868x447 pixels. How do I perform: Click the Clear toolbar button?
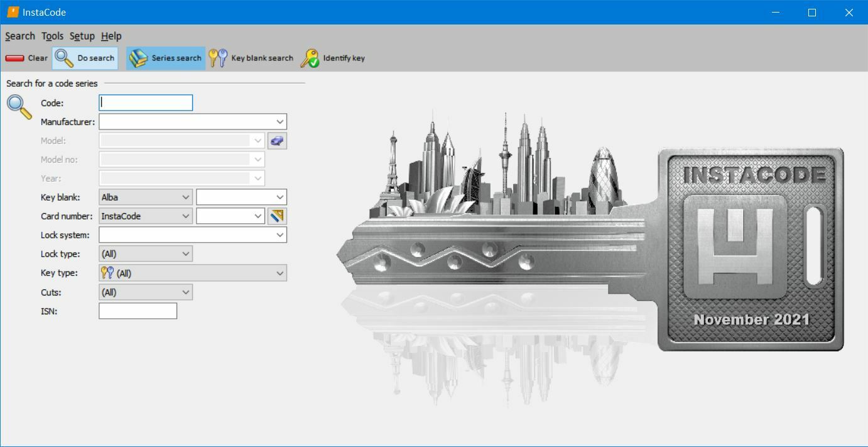[x=26, y=58]
